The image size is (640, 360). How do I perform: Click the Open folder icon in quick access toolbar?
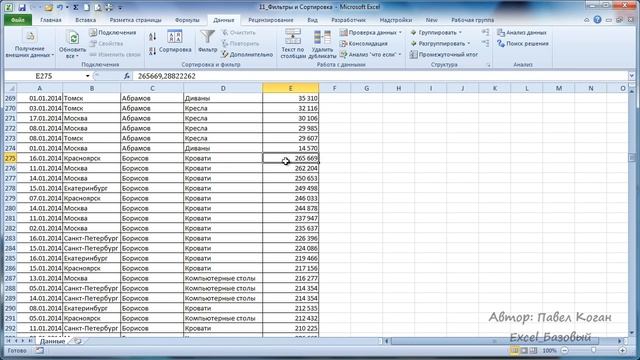click(x=48, y=7)
